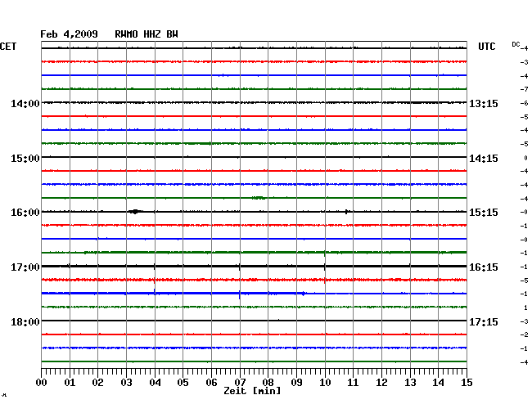Click the DC column header

pos(516,44)
